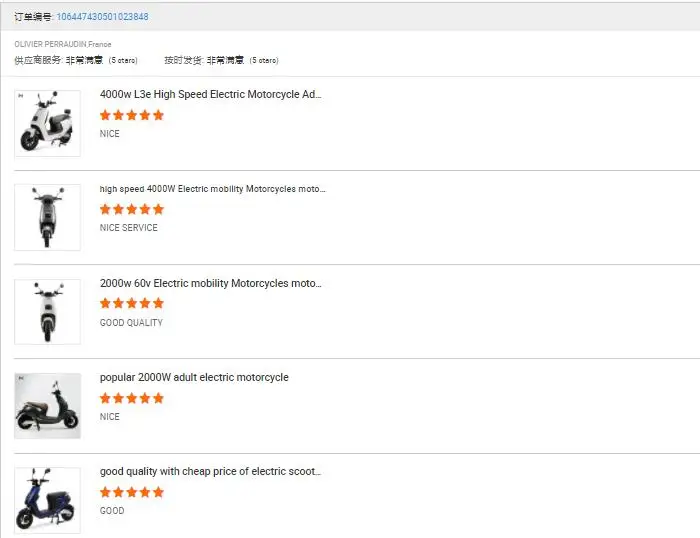Open the blue electric scooter thumbnail
700x538 pixels.
point(47,500)
